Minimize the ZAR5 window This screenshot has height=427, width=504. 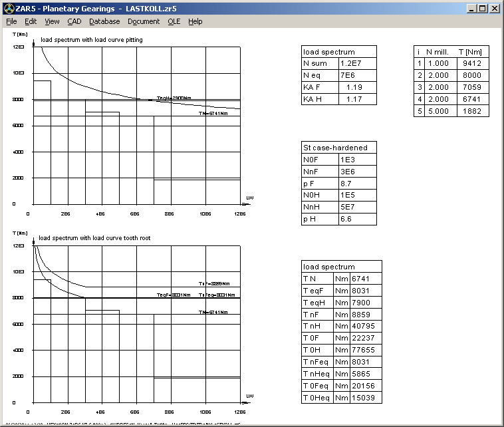[x=471, y=9]
